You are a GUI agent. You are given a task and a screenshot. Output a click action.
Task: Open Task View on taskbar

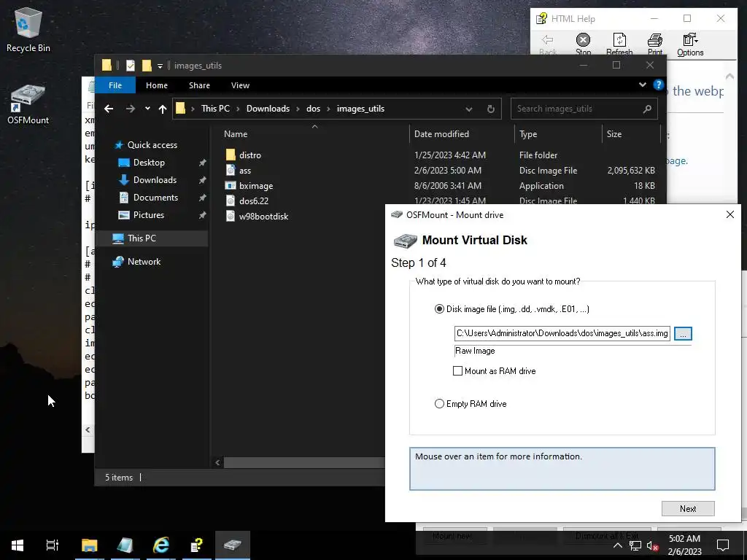(x=53, y=545)
